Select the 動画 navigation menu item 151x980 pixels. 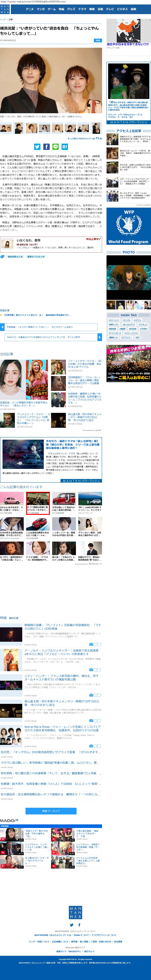(133, 9)
